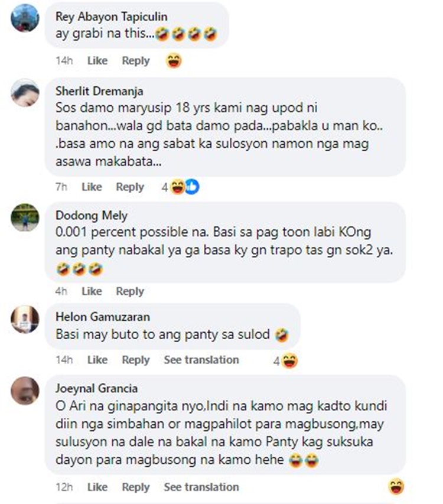Like Rey Abayon Tapiculin's comment
The width and height of the screenshot is (443, 504).
click(x=97, y=60)
